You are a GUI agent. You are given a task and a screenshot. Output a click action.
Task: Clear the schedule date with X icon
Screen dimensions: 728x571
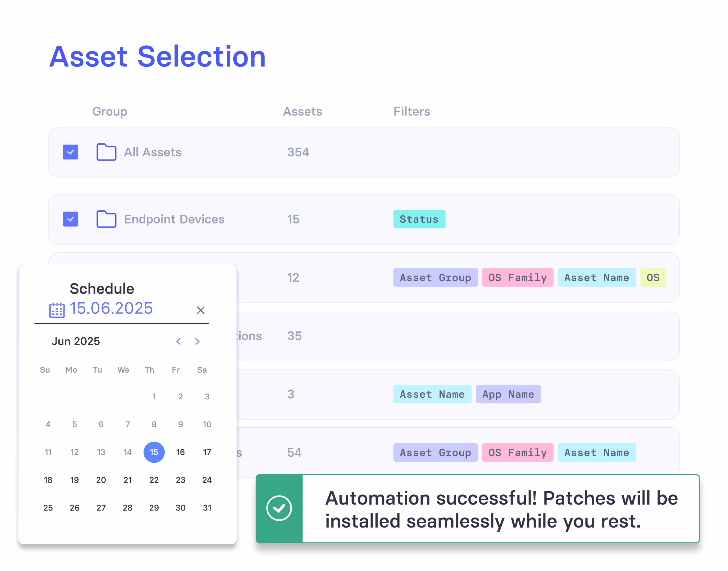tap(200, 310)
